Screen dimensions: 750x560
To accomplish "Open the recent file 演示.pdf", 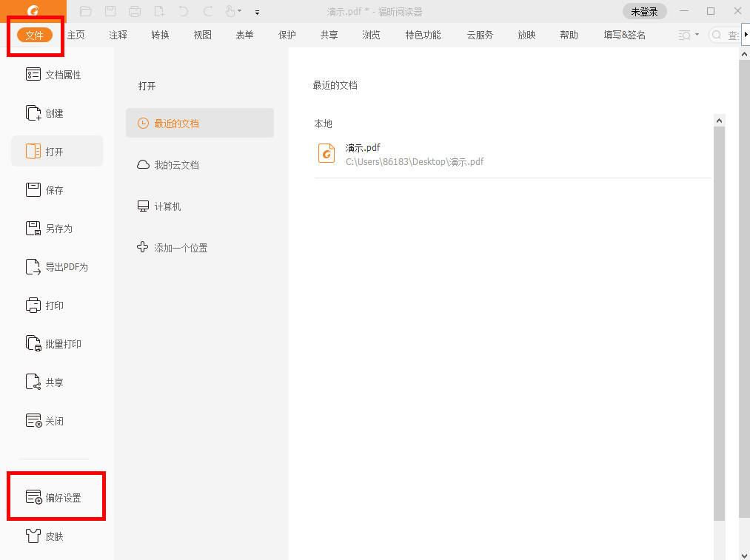I will [x=364, y=147].
